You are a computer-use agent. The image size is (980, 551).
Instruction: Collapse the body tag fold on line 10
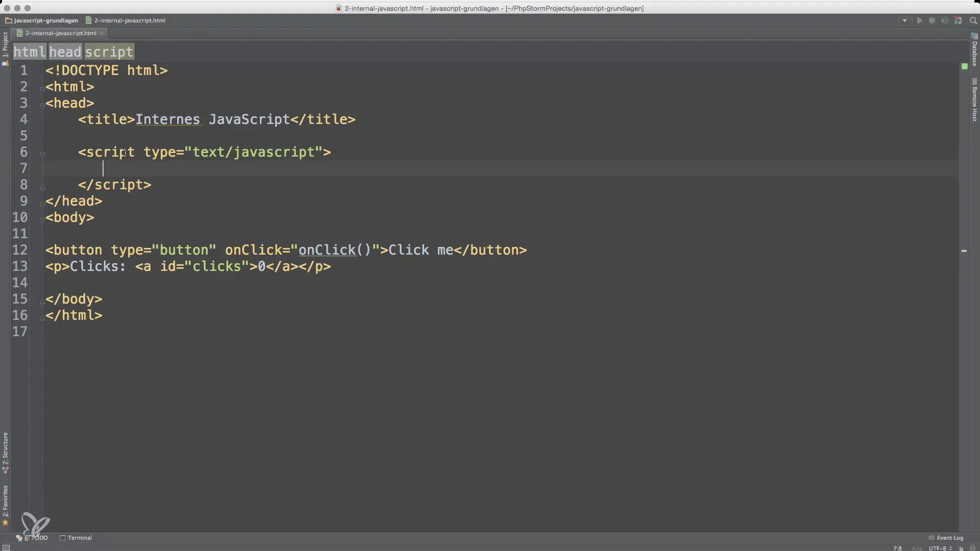coord(42,219)
